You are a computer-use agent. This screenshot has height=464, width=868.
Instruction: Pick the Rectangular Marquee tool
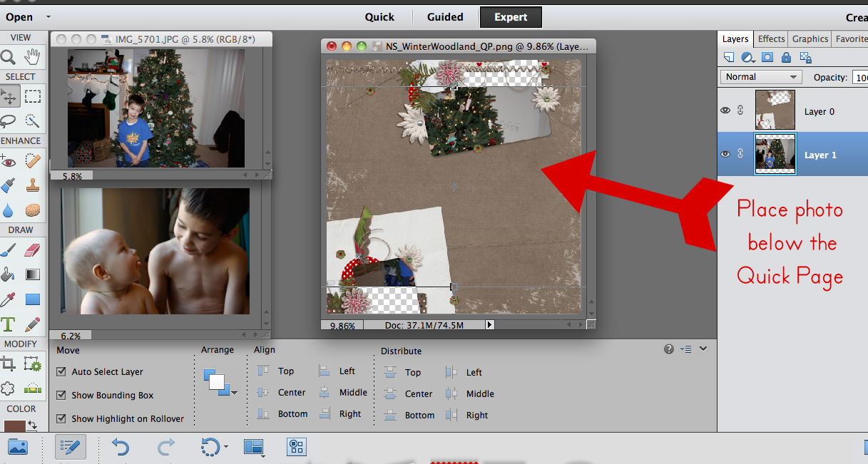[32, 97]
